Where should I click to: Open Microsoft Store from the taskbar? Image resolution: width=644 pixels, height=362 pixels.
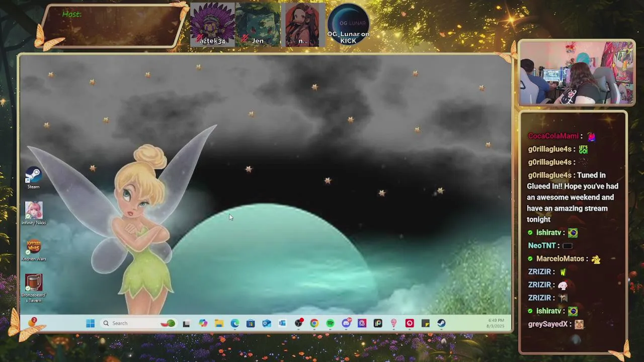click(251, 323)
